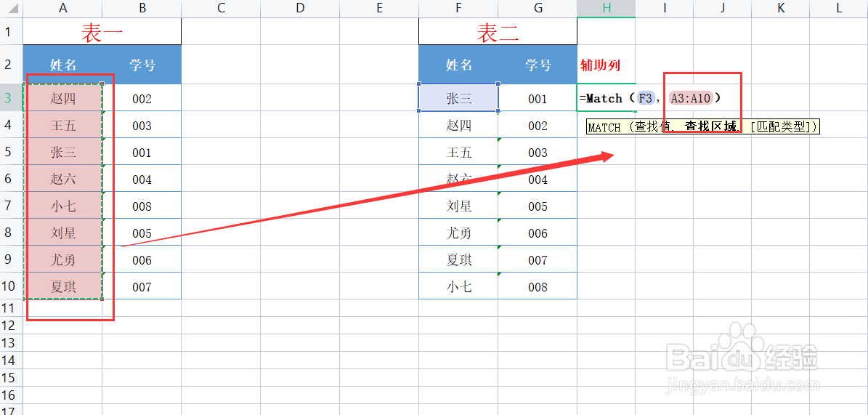Viewport: 868px width, 415px height.
Task: Select column J header
Action: point(723,8)
